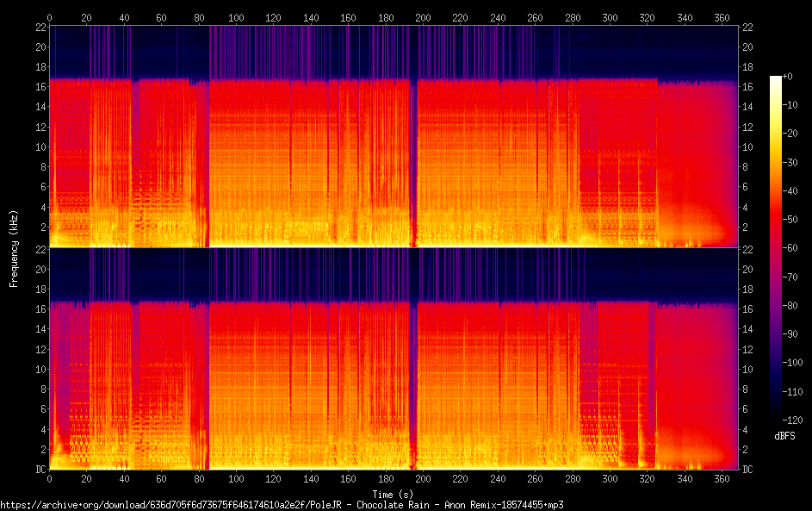The height and width of the screenshot is (511, 812).
Task: Click the "300" tick on the top time axis
Action: click(610, 17)
